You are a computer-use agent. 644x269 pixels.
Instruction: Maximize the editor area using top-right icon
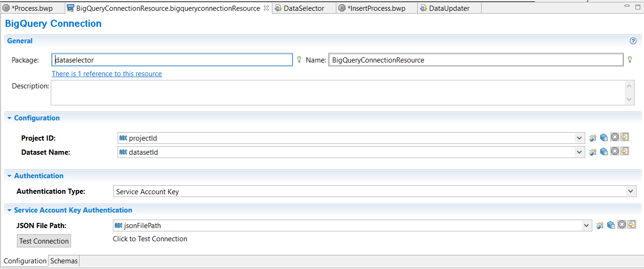[637, 7]
